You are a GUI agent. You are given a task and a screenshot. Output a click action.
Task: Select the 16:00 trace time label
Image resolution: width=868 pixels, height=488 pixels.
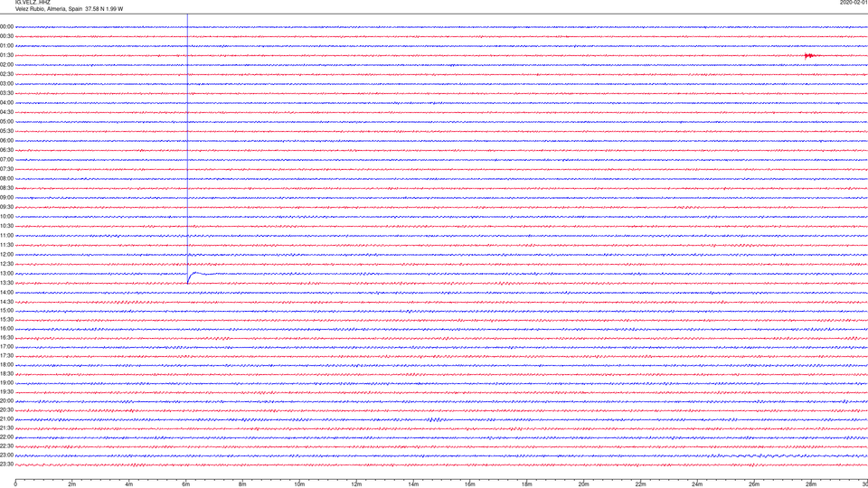pyautogui.click(x=6, y=329)
